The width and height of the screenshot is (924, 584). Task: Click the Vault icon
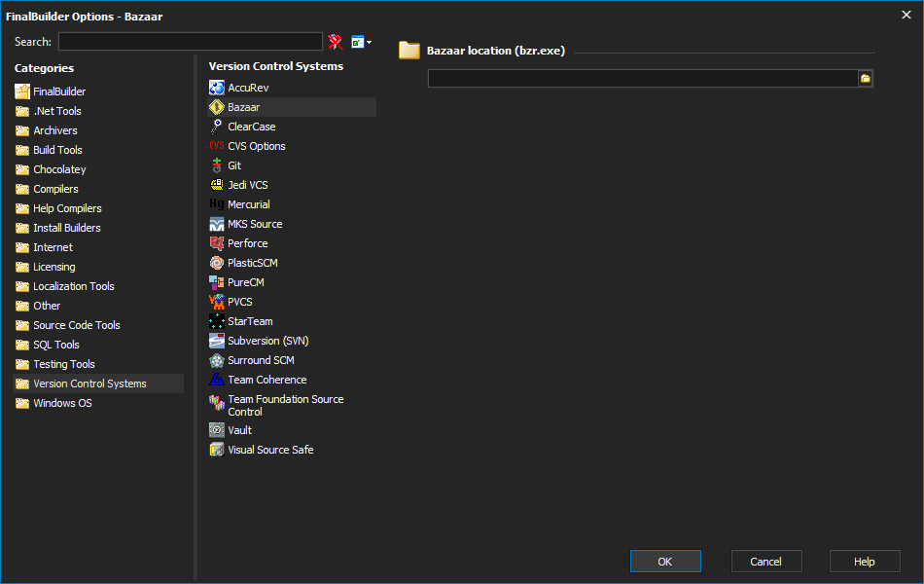217,430
